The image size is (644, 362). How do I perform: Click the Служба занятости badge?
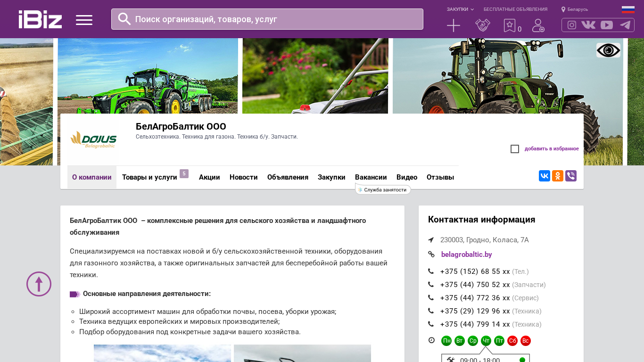click(383, 189)
